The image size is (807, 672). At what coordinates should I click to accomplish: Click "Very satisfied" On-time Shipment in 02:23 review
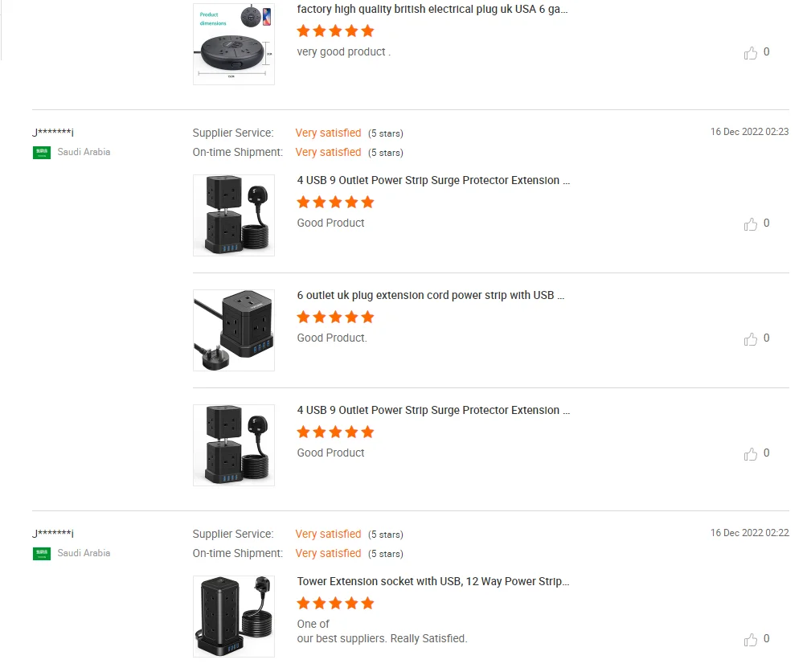pos(328,152)
